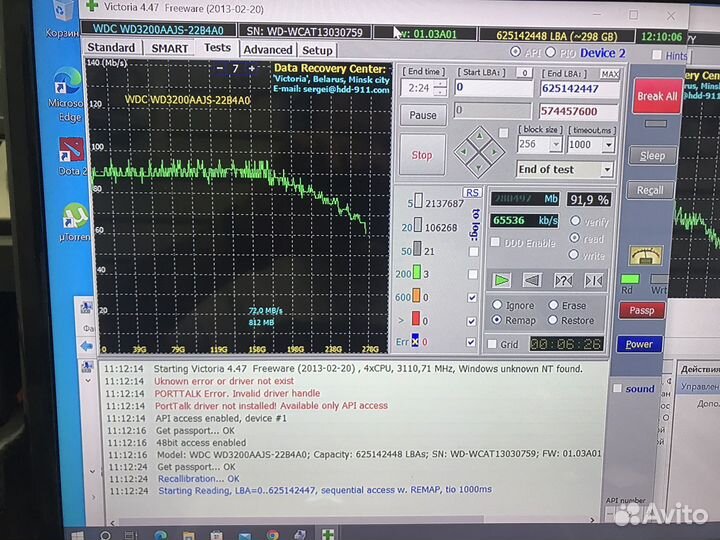Click the graph zoom minus control

(220, 68)
